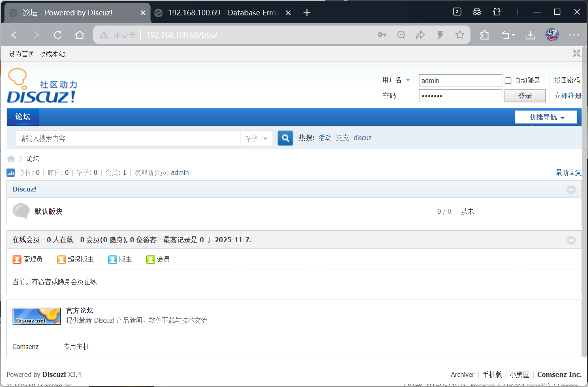This screenshot has width=588, height=387.
Task: Collapse the Discuz! category section
Action: tap(571, 189)
